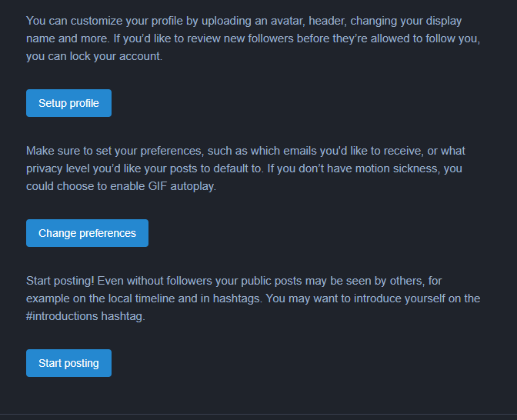The height and width of the screenshot is (420, 517).
Task: Click the horizontal divider line at bottom
Action: 258,415
